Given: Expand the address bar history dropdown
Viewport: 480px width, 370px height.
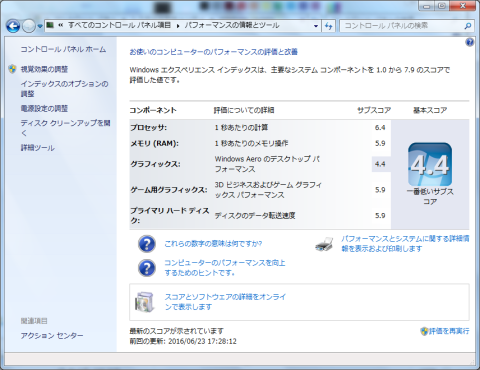Looking at the screenshot, I should (x=316, y=26).
